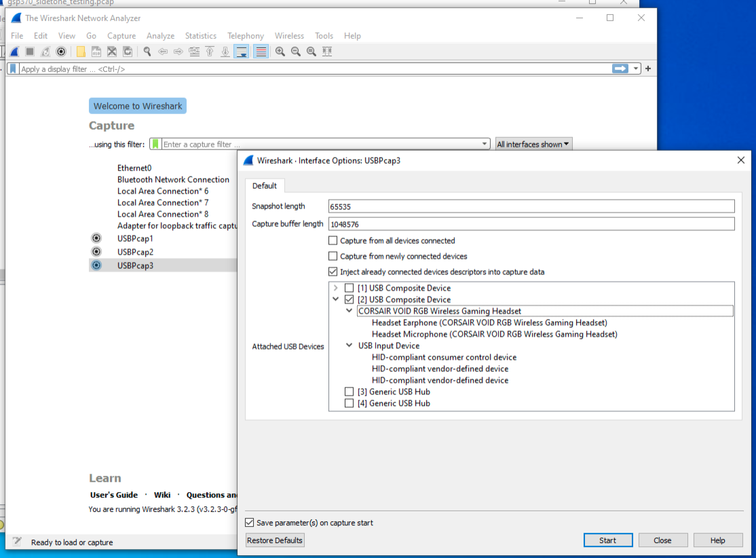Toggle the Colorize packet list icon

tap(260, 52)
